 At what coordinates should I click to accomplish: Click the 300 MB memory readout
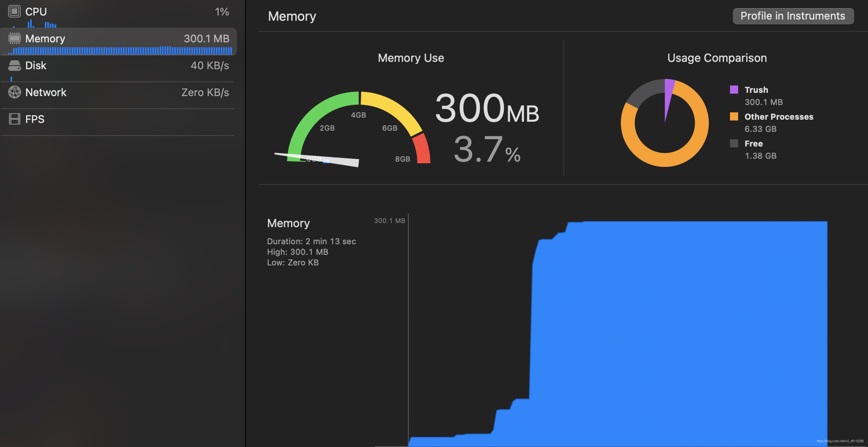tap(487, 108)
